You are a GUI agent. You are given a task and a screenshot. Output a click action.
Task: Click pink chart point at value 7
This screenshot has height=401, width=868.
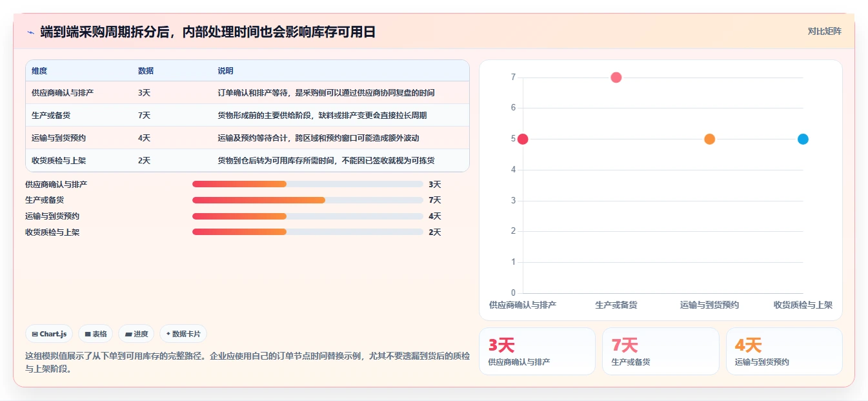coord(616,77)
